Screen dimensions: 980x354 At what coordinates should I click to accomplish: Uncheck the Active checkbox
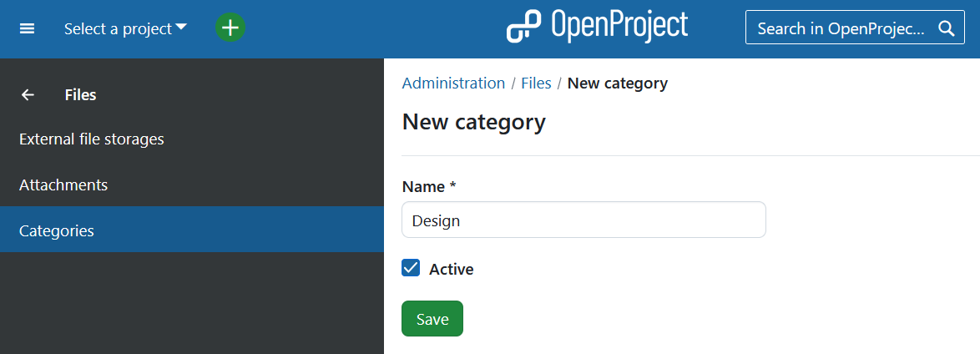[411, 268]
